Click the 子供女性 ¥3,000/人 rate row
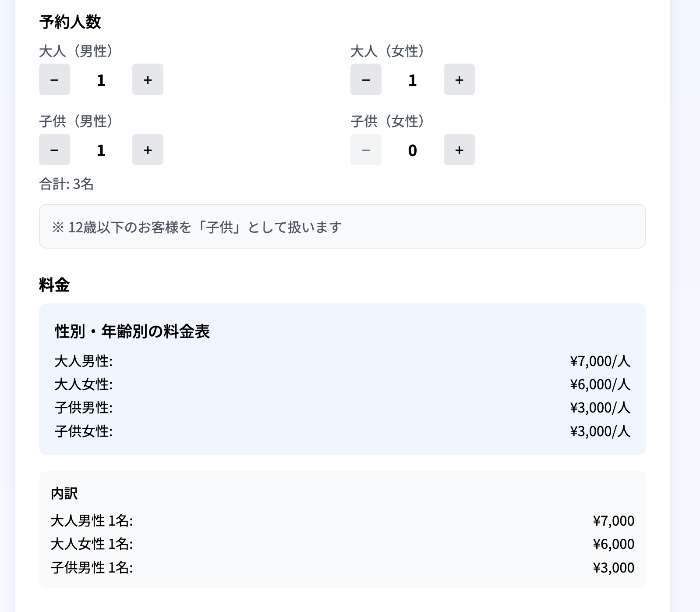Viewport: 700px width, 612px height. (342, 431)
